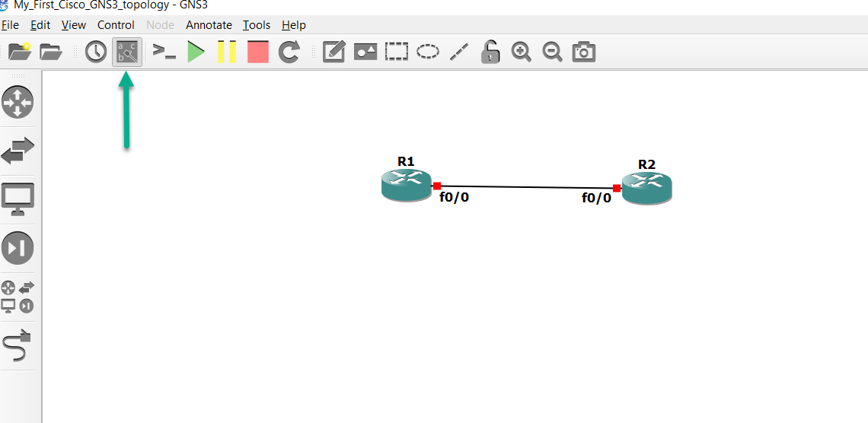The height and width of the screenshot is (423, 868).
Task: Click the Zoom out magnifier icon
Action: tap(552, 52)
